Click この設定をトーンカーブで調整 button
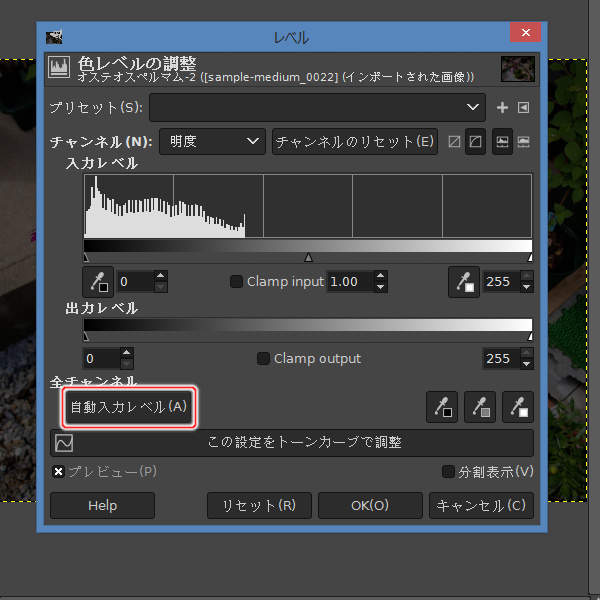 click(292, 443)
